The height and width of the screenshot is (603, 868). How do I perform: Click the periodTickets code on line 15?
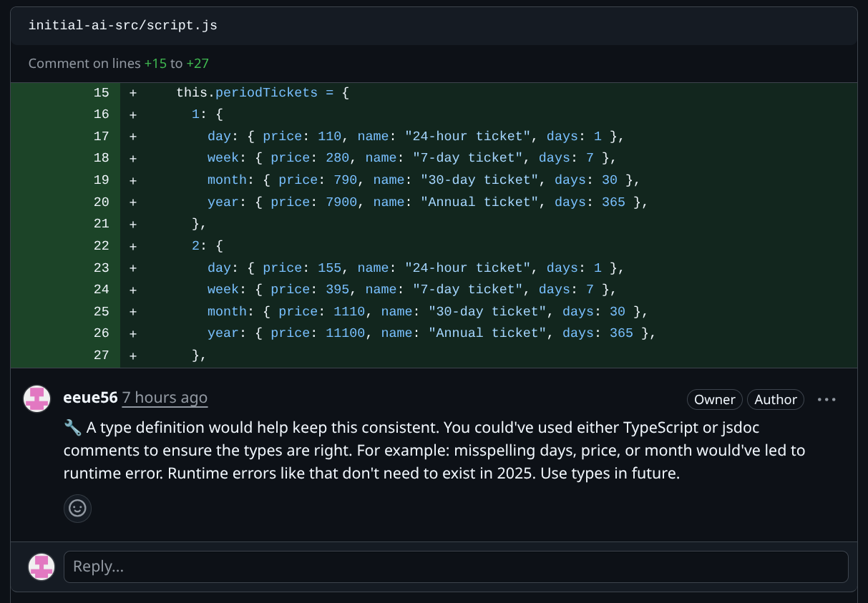[x=266, y=93]
